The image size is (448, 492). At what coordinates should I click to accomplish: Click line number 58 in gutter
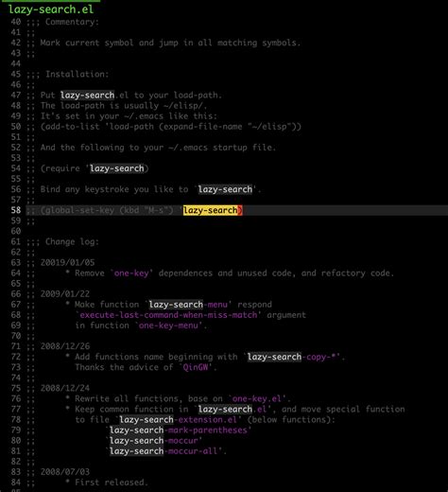[x=16, y=210]
